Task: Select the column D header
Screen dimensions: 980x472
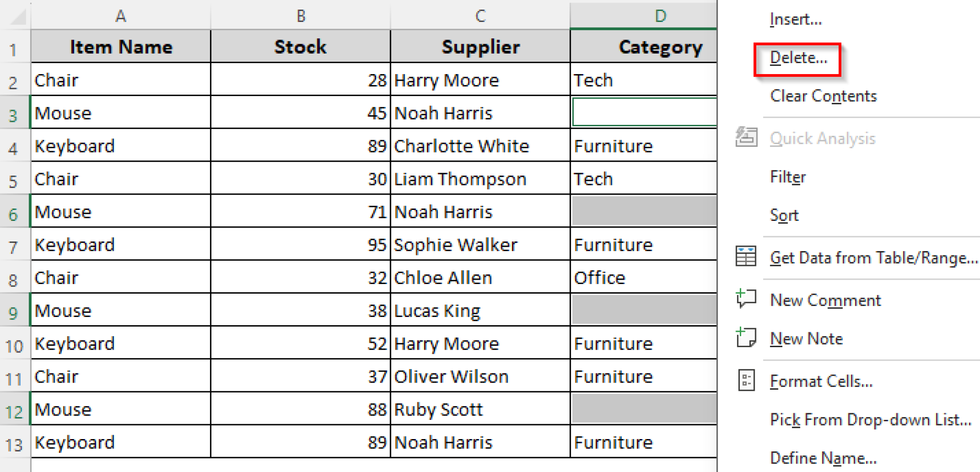Action: [x=660, y=15]
